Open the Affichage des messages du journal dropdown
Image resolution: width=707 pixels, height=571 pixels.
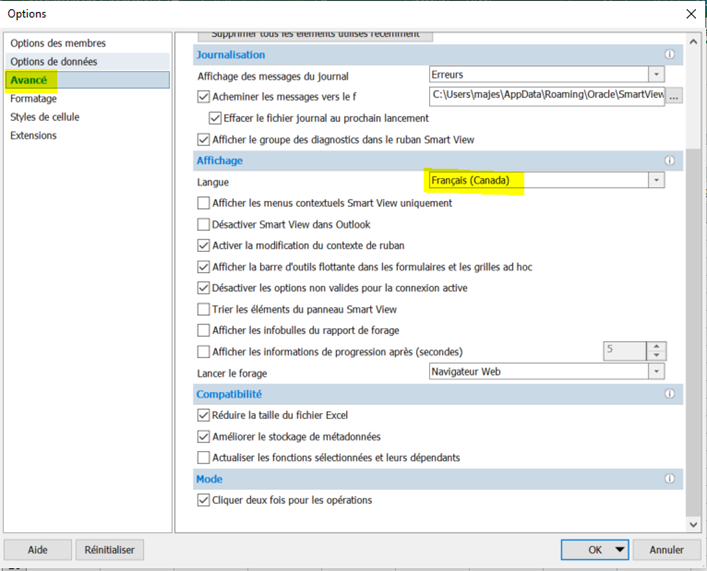[656, 75]
